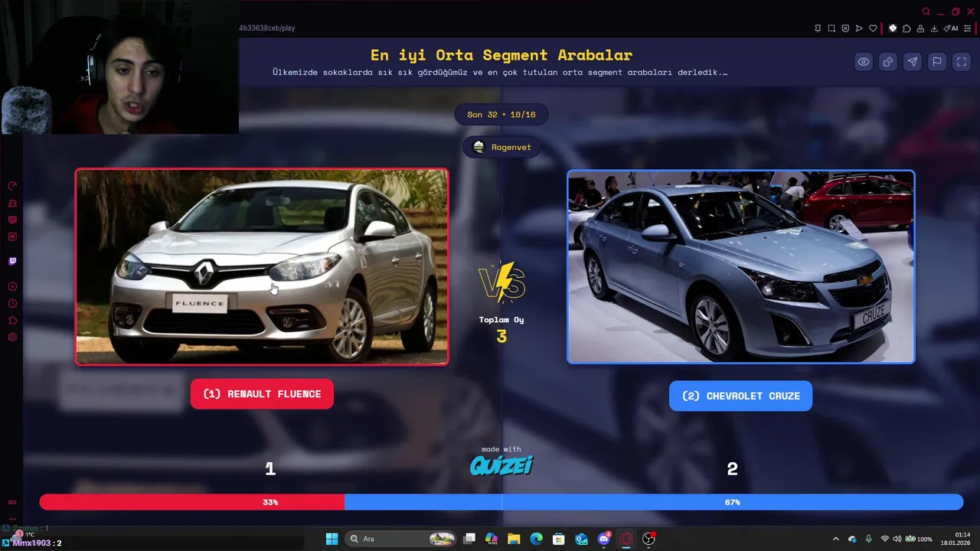Vote for (2) Chevrolet Cruze button
Screen dimensions: 980x551
(740, 396)
